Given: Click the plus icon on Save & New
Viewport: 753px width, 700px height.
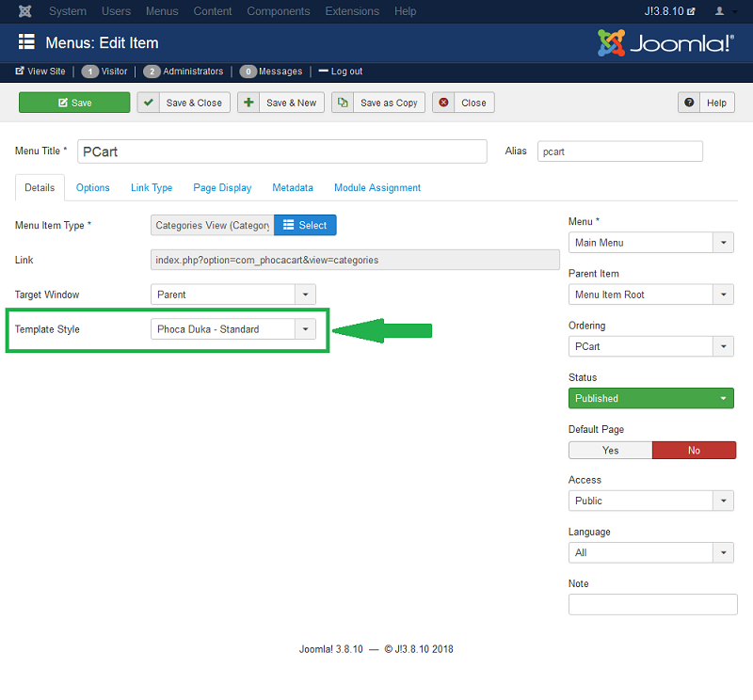Looking at the screenshot, I should pyautogui.click(x=248, y=103).
